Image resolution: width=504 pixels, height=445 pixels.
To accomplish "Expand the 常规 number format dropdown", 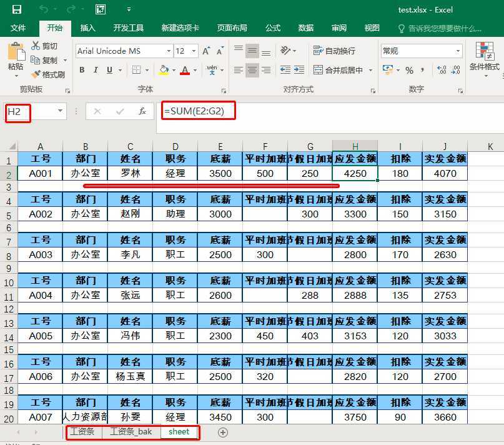I will 458,51.
